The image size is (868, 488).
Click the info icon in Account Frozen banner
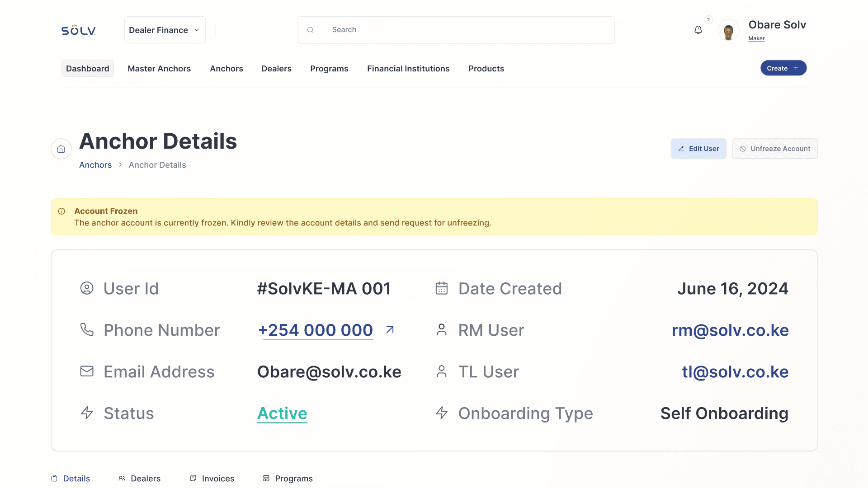coord(62,211)
